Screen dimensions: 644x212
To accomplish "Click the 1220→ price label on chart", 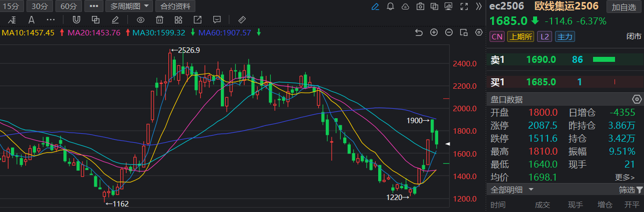I will pyautogui.click(x=398, y=198).
